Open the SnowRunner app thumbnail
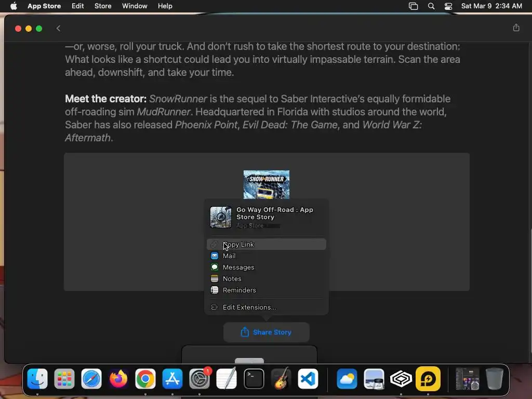The height and width of the screenshot is (399, 532). tap(267, 184)
